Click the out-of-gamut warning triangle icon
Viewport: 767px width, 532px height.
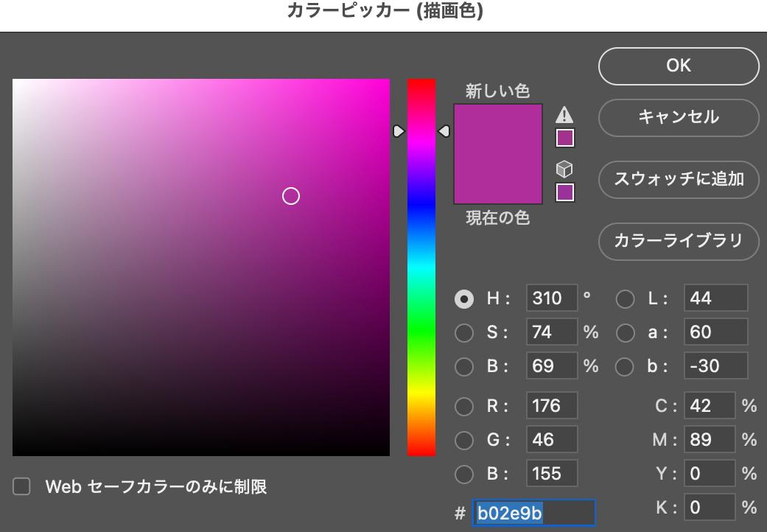[x=564, y=115]
